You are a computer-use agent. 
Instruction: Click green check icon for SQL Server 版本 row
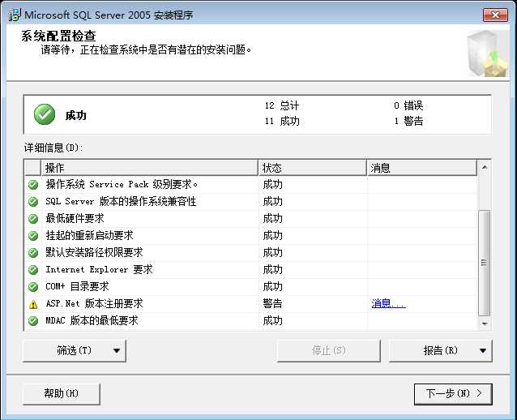[x=33, y=202]
